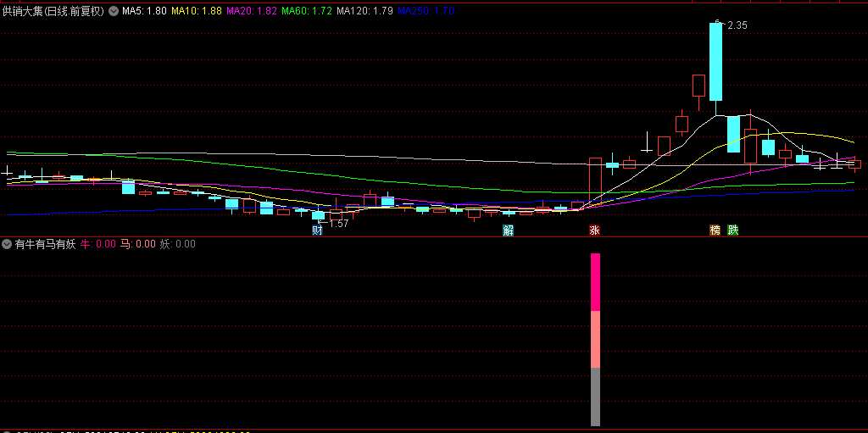Click the 涨 limit-up event marker
This screenshot has width=868, height=433.
[594, 230]
